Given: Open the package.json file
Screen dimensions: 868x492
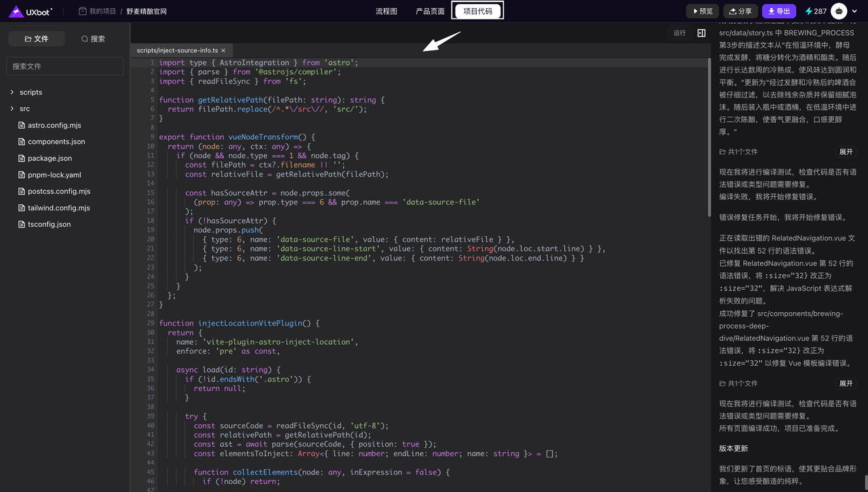Looking at the screenshot, I should [50, 158].
